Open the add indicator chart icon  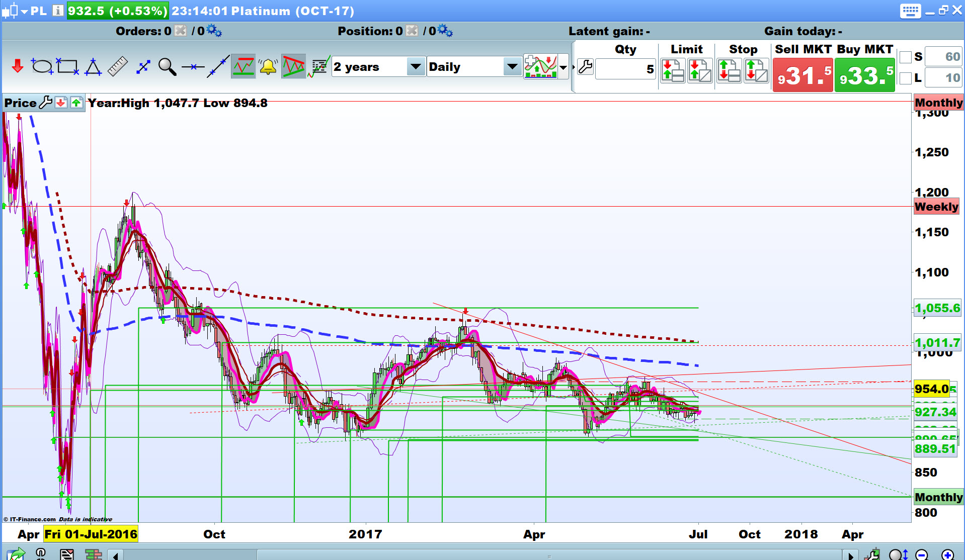pos(540,66)
